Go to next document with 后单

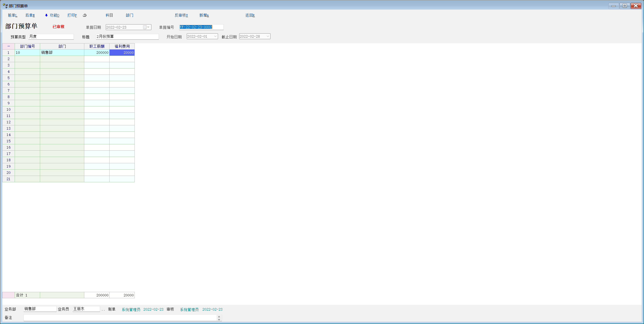(x=30, y=15)
